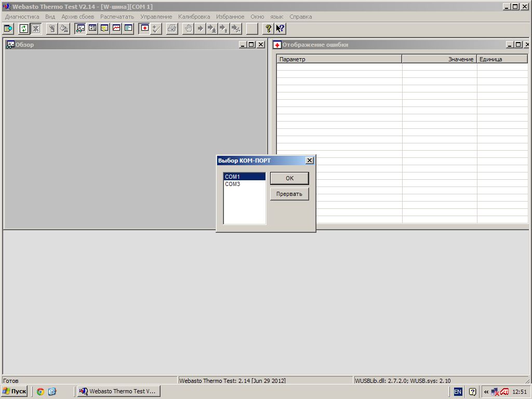Toggle the red cross fault display icon

pyautogui.click(x=144, y=29)
